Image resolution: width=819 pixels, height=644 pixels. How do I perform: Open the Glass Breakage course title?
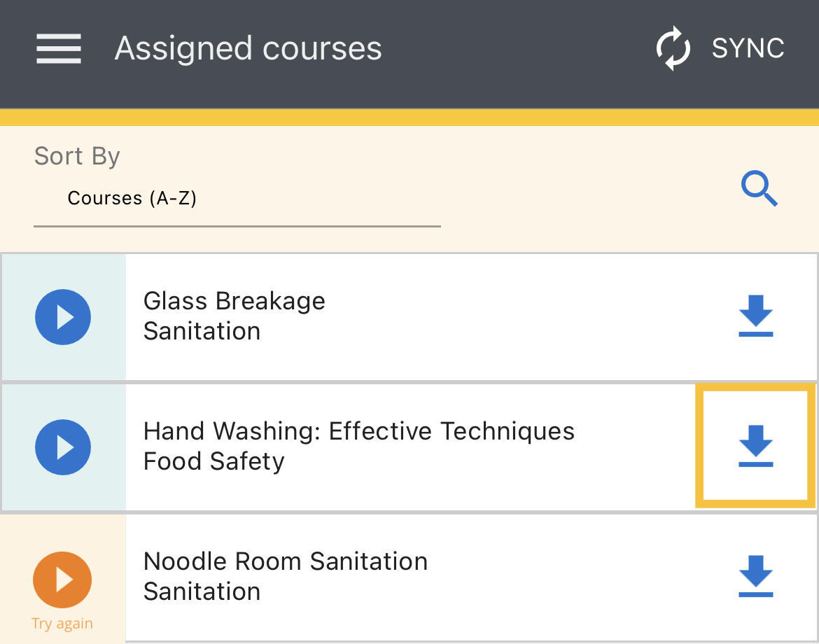tap(234, 302)
